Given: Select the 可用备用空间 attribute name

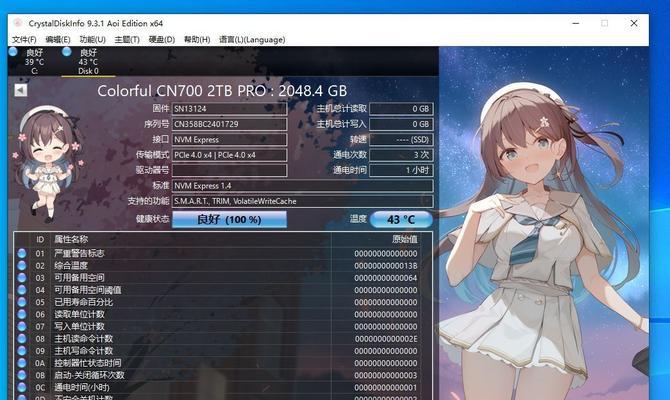Looking at the screenshot, I should click(79, 278).
